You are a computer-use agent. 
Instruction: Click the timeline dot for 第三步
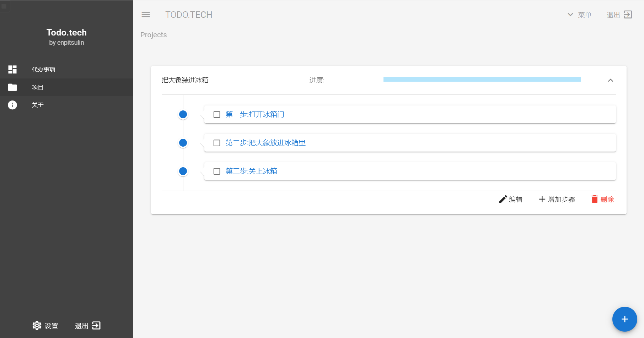point(183,171)
